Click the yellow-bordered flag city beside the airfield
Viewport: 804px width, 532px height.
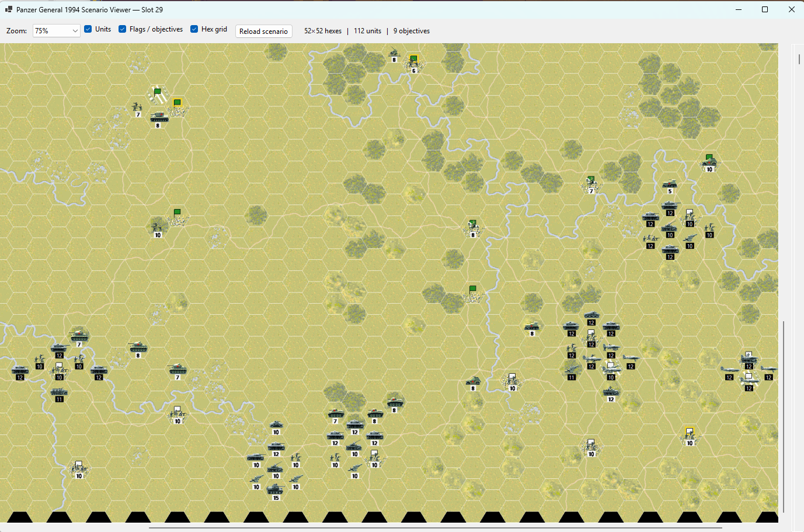point(177,106)
